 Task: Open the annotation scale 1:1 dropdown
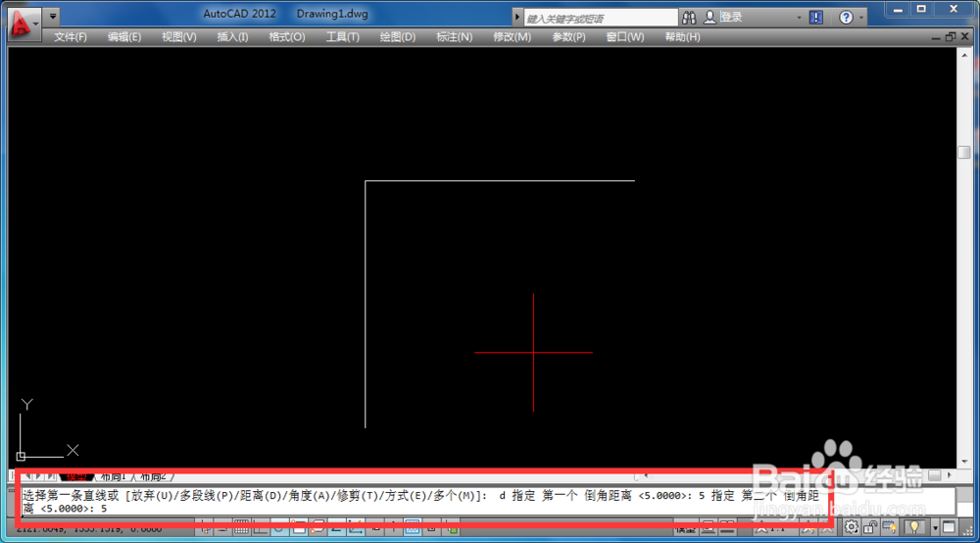(775, 528)
